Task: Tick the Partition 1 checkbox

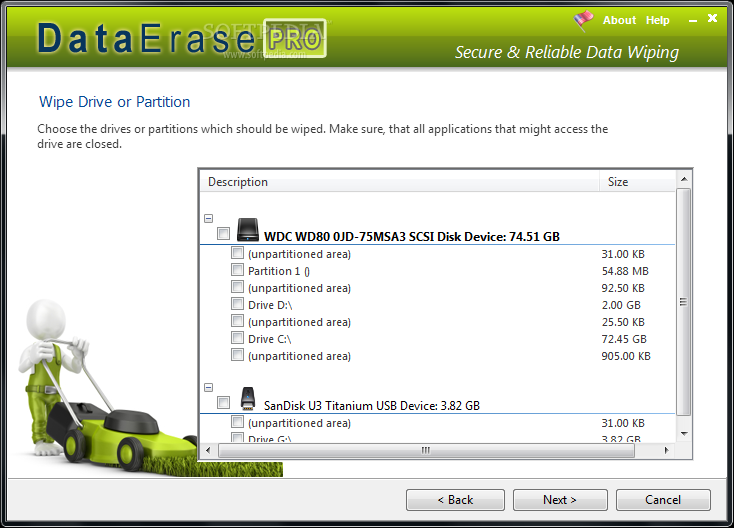Action: (x=237, y=270)
